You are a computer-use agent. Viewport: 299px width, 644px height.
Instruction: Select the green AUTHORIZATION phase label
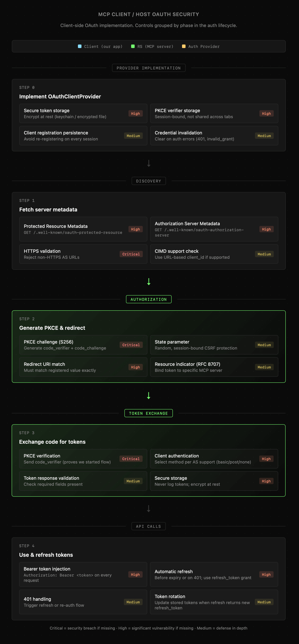149,299
